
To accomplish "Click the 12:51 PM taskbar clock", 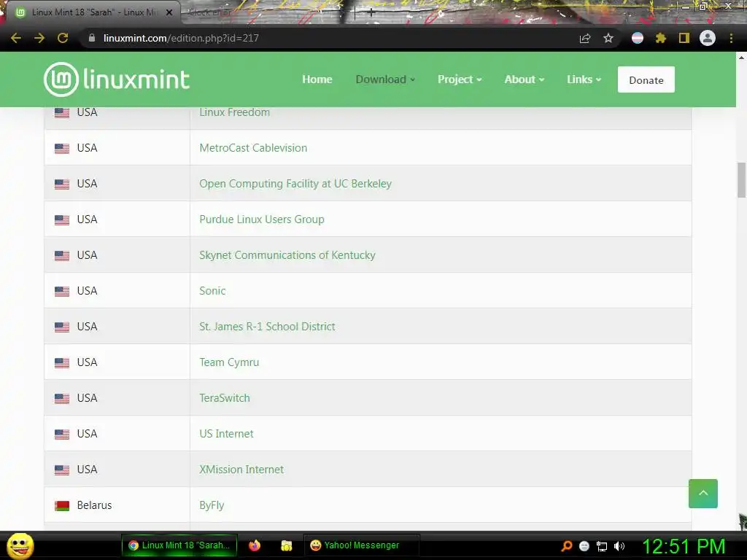I will coord(684,546).
